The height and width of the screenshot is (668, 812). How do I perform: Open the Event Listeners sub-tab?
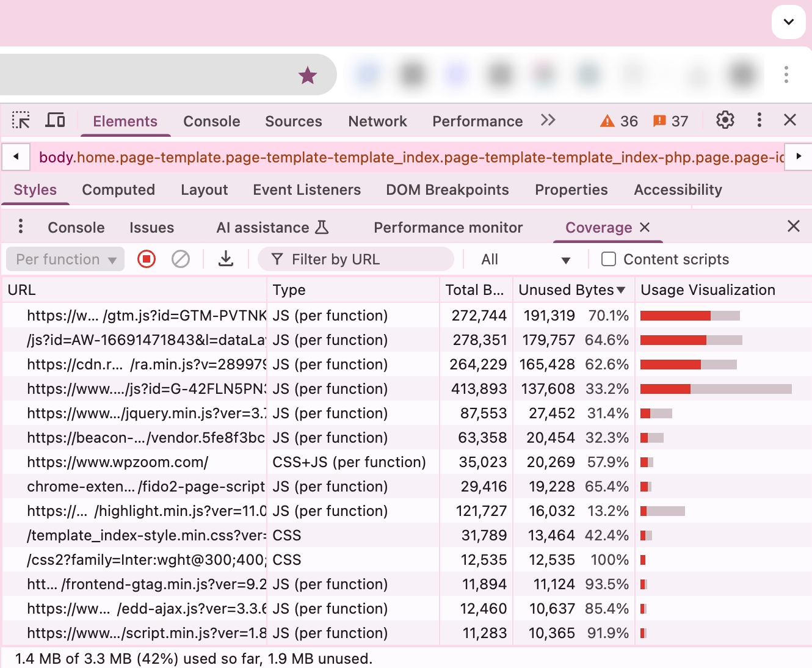pyautogui.click(x=306, y=190)
